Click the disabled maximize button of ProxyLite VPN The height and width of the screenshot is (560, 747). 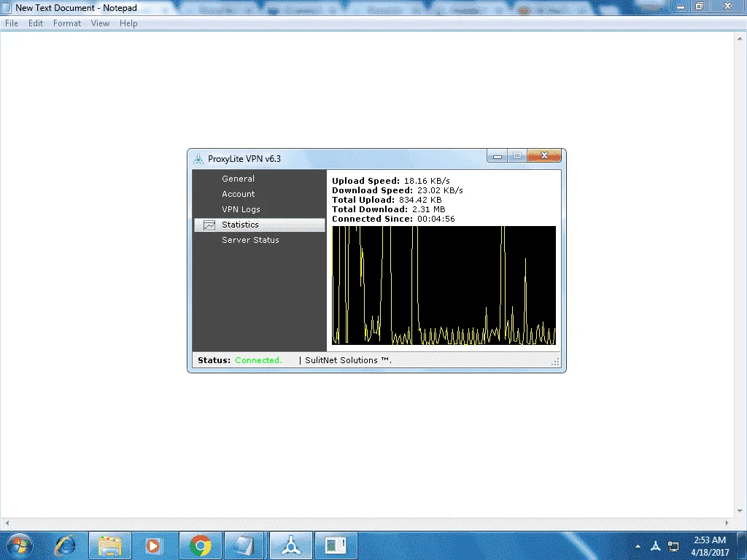(x=517, y=156)
